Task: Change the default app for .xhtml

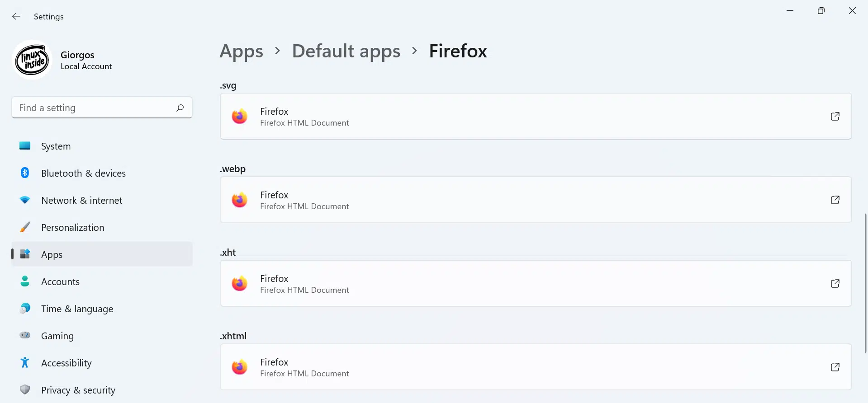Action: click(x=536, y=367)
